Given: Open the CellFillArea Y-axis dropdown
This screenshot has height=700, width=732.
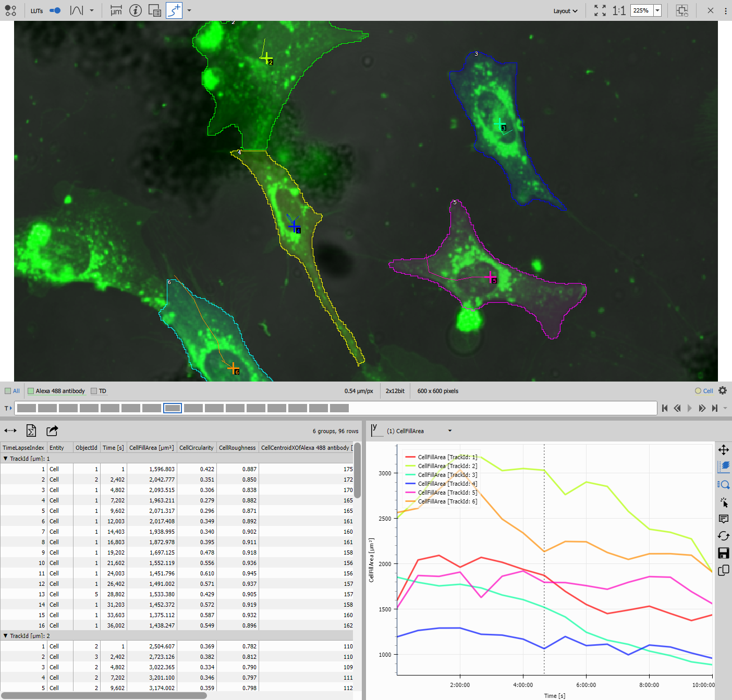Looking at the screenshot, I should 449,431.
